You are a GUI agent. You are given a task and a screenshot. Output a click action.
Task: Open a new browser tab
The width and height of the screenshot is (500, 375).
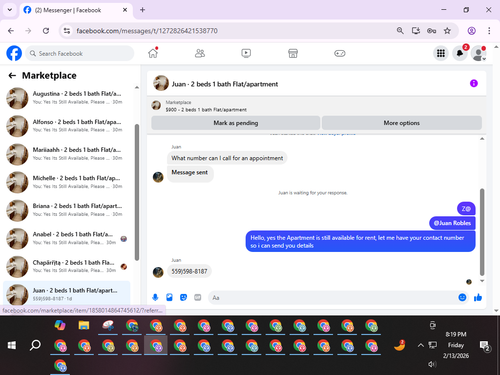(142, 10)
